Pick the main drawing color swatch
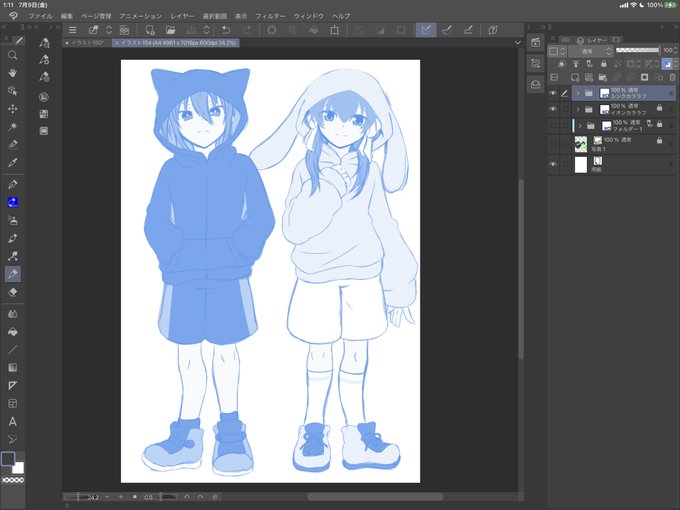The image size is (680, 510). (x=8, y=459)
